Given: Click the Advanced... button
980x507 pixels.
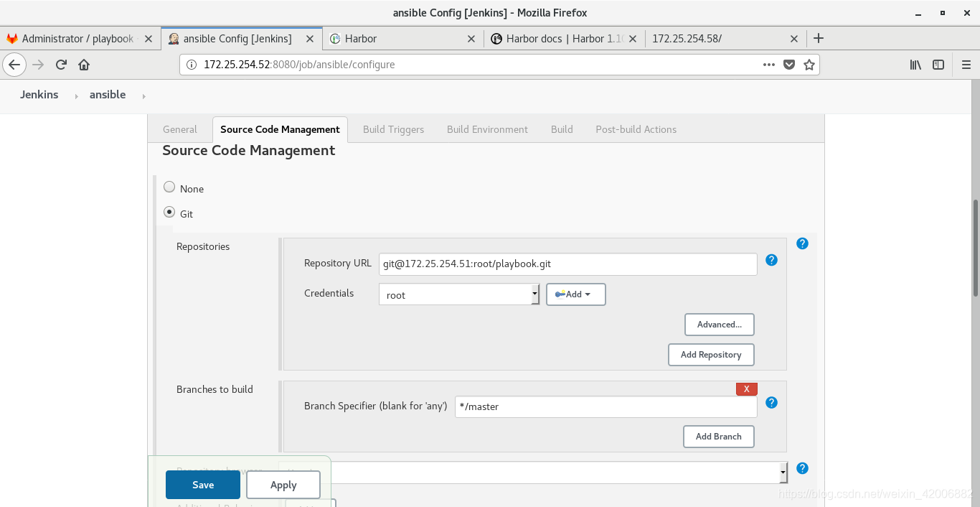Looking at the screenshot, I should pyautogui.click(x=720, y=325).
